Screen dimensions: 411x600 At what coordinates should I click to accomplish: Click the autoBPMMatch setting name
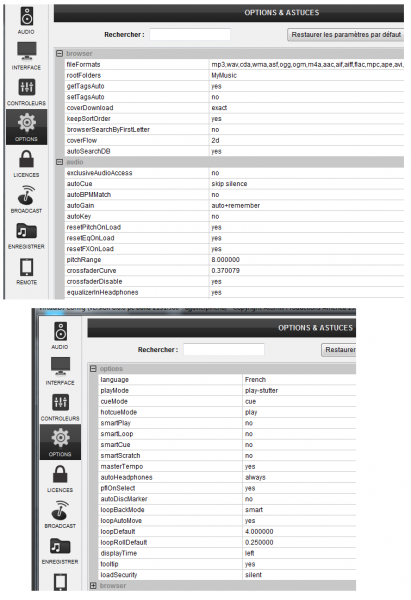[x=89, y=195]
